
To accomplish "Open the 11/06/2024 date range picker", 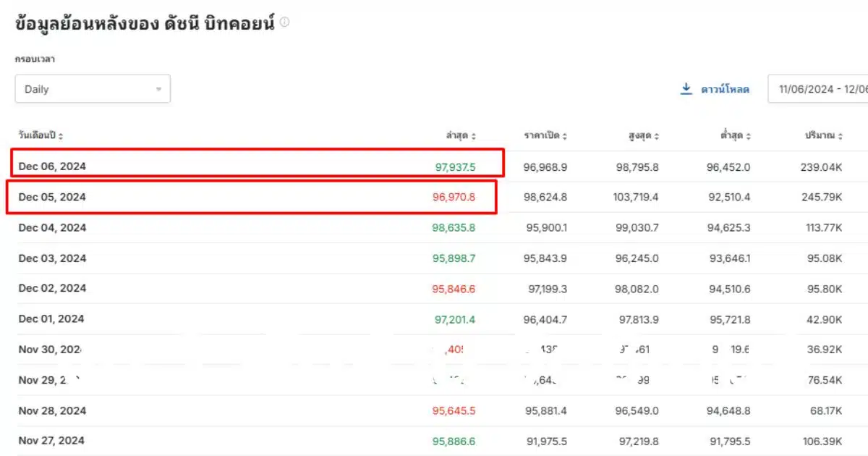I will point(821,90).
